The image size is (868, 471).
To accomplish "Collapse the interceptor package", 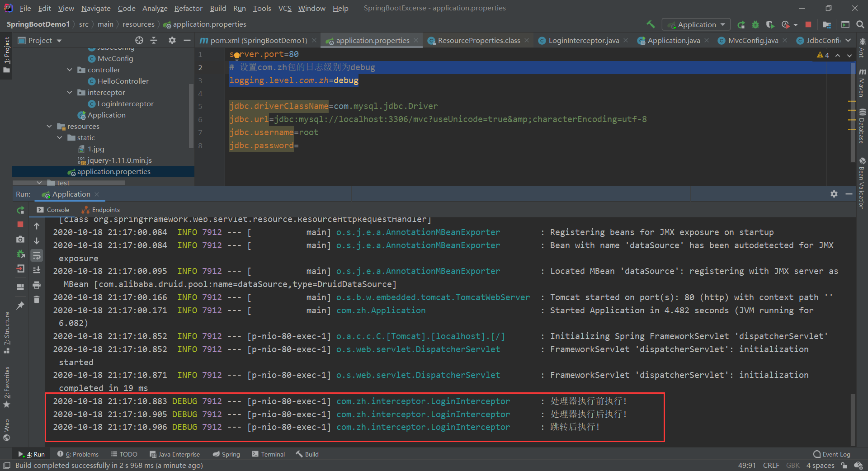I will coord(70,92).
